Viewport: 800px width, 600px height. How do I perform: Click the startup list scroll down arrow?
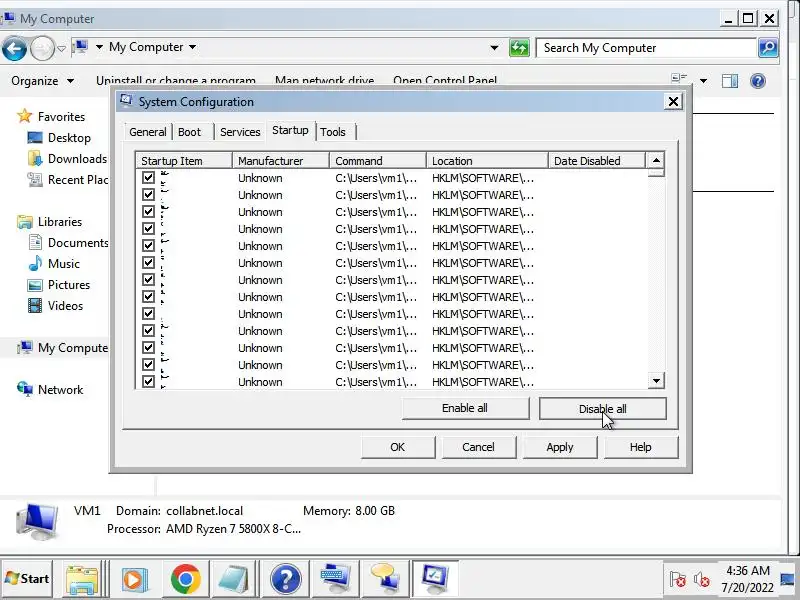pyautogui.click(x=656, y=381)
